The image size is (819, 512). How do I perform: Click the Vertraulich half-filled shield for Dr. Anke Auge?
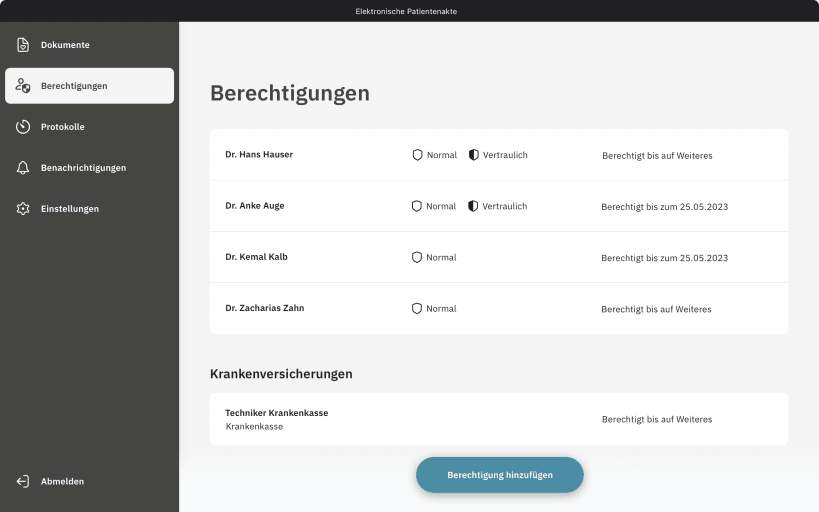pos(473,206)
